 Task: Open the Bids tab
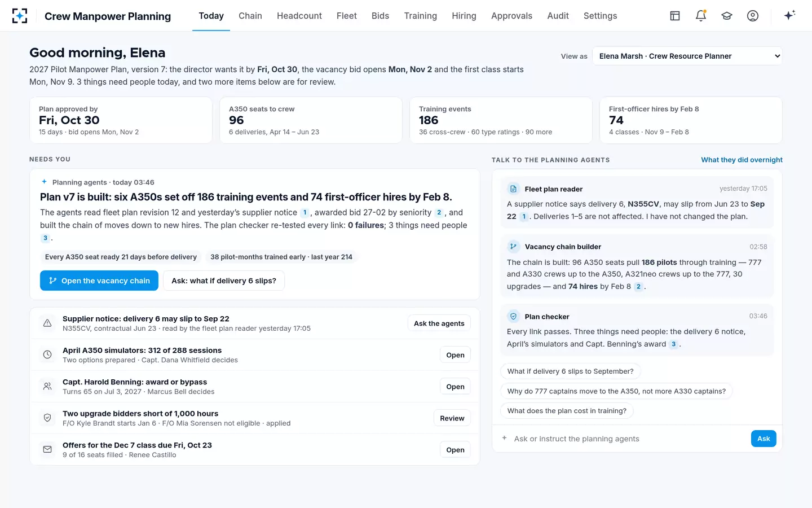[380, 16]
